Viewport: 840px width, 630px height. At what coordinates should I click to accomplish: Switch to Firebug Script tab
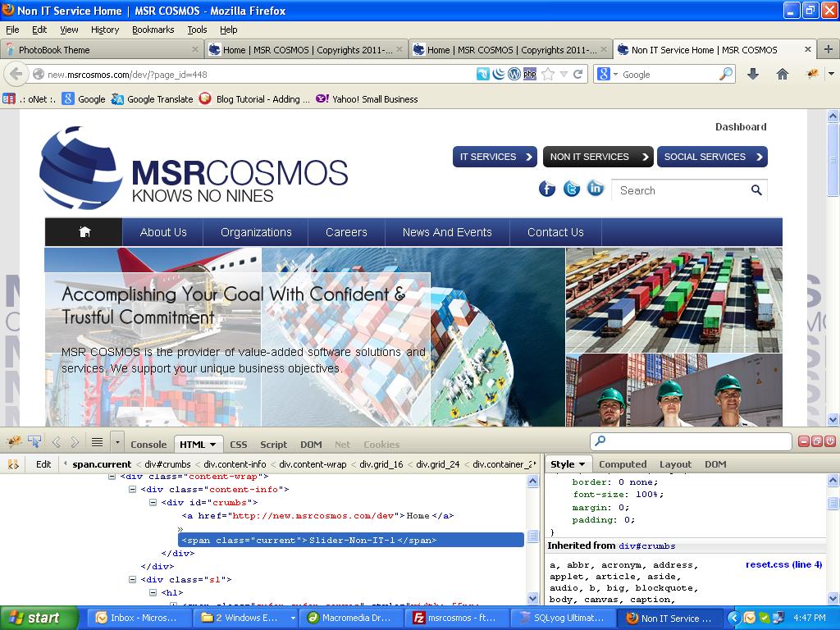pos(274,445)
